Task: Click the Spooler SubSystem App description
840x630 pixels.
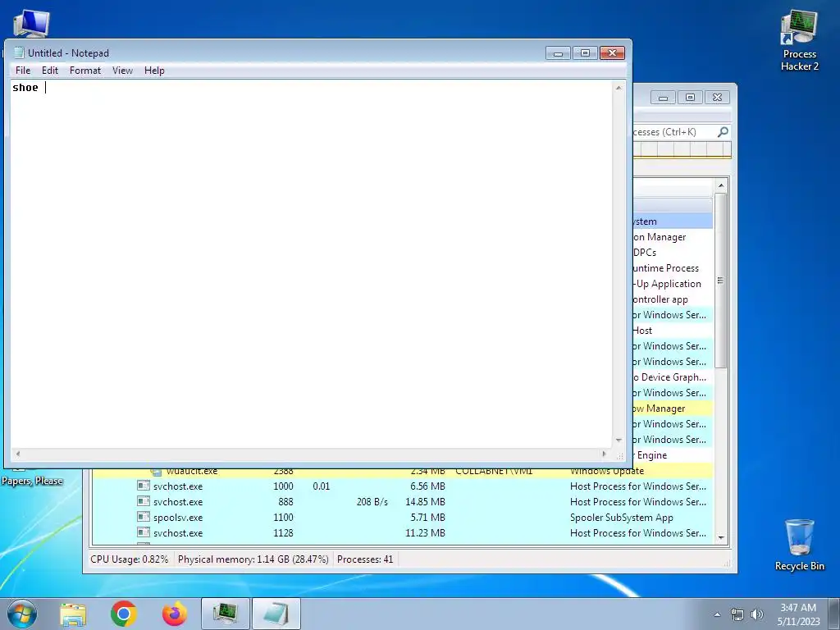Action: pos(622,517)
